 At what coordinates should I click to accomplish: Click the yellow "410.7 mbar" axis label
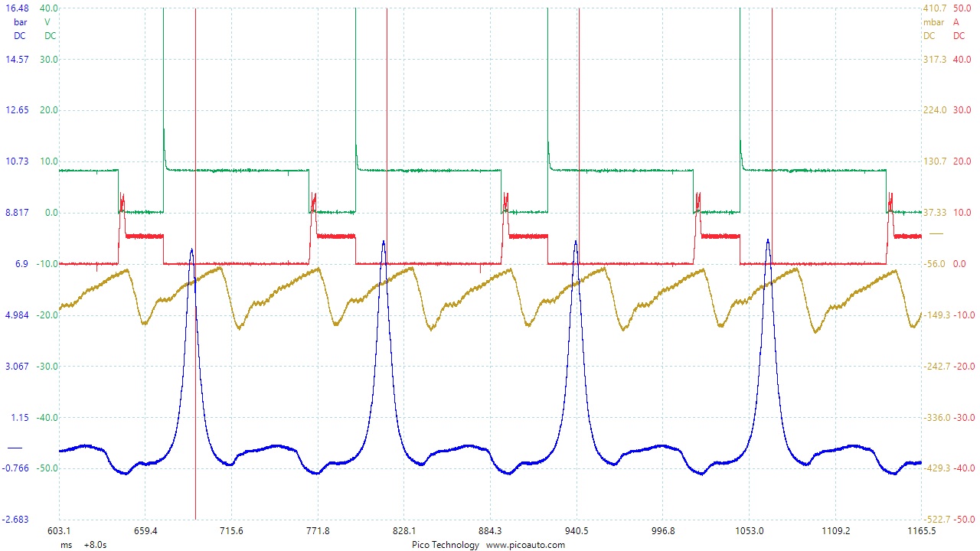click(x=933, y=9)
